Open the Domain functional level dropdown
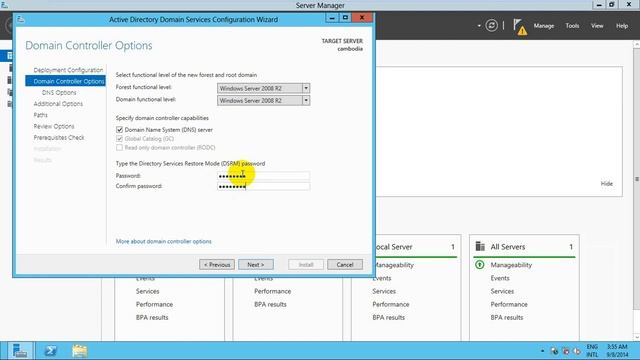 click(x=263, y=100)
